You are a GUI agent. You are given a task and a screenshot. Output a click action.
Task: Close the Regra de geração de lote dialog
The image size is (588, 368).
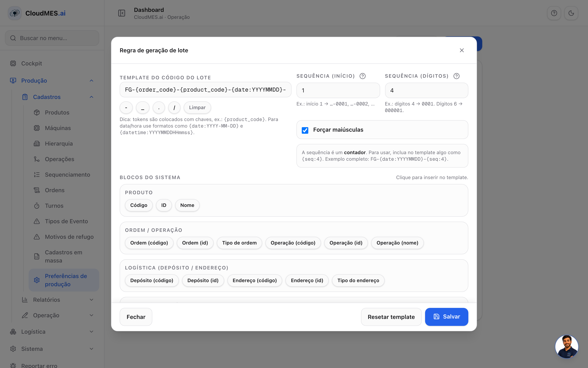click(462, 50)
